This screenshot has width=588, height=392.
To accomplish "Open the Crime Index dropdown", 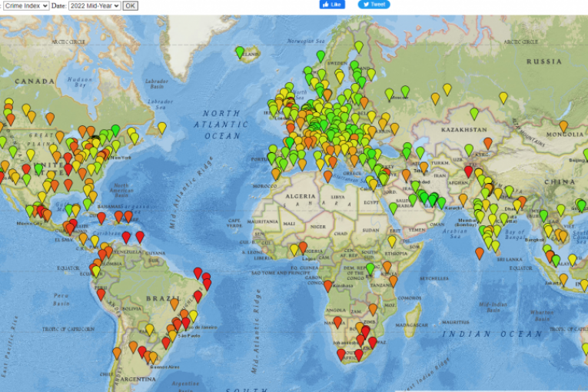I will [x=25, y=5].
